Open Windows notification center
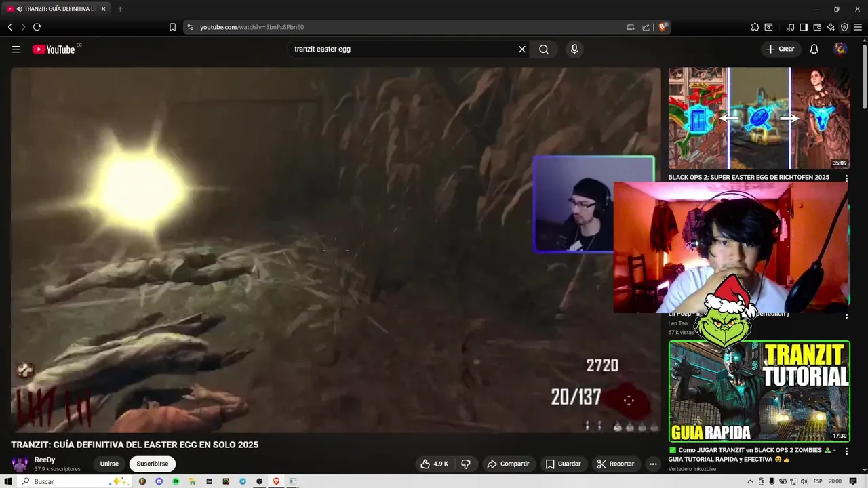 853,481
